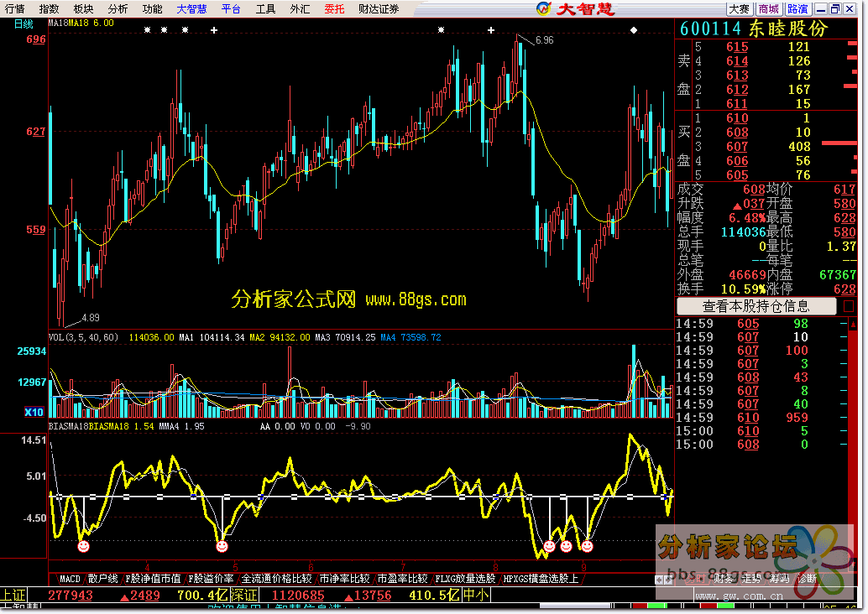The image size is (868, 614).
Task: Click the smiley signal nearest time marker 5
Action: [x=222, y=547]
